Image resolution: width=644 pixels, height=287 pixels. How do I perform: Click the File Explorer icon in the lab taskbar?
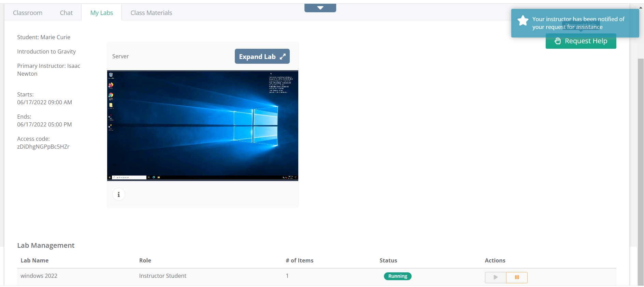[x=159, y=177]
